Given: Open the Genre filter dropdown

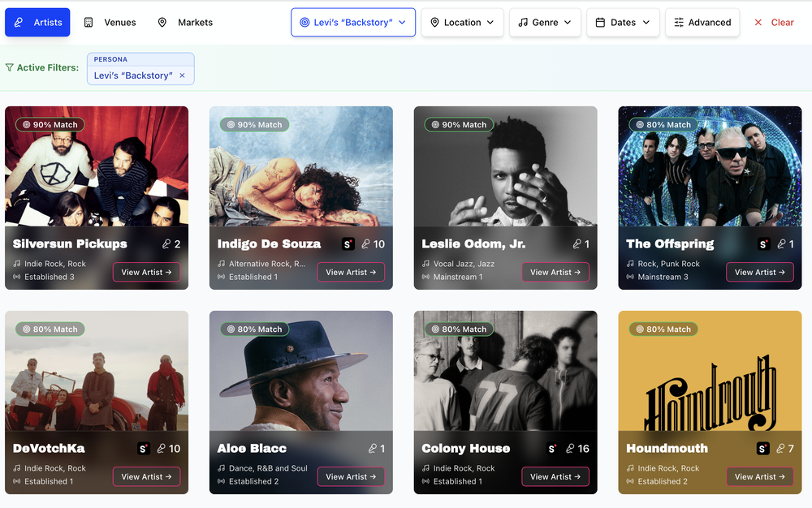Looking at the screenshot, I should (x=545, y=23).
